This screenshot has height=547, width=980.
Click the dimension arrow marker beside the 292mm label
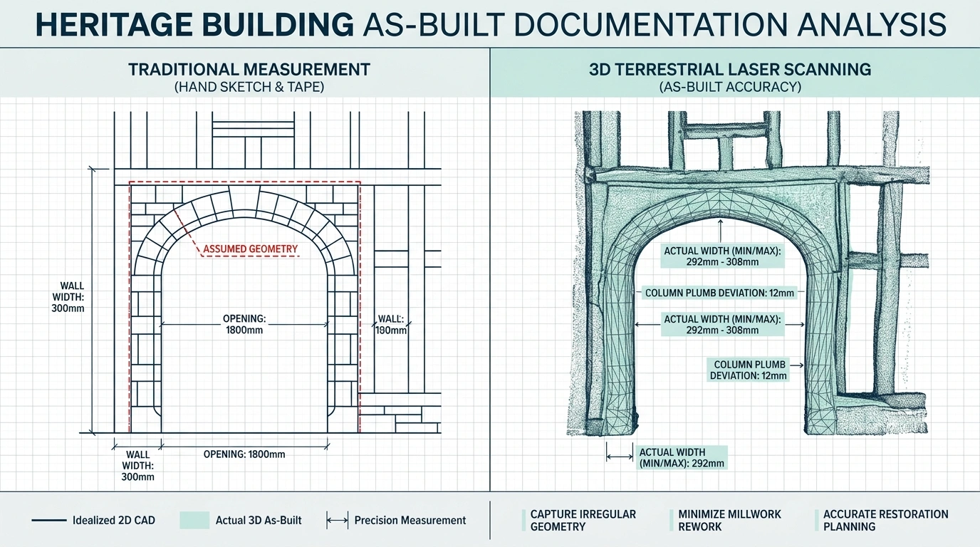(619, 457)
